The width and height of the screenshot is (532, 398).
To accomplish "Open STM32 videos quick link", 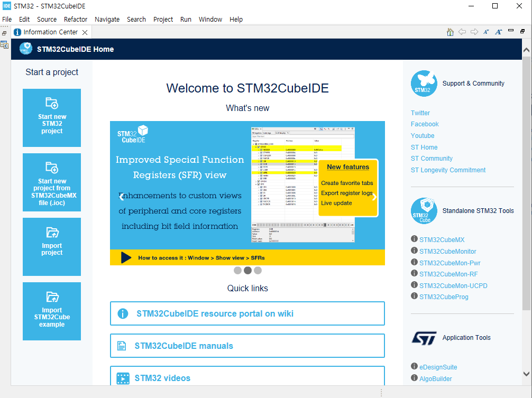I will point(247,376).
